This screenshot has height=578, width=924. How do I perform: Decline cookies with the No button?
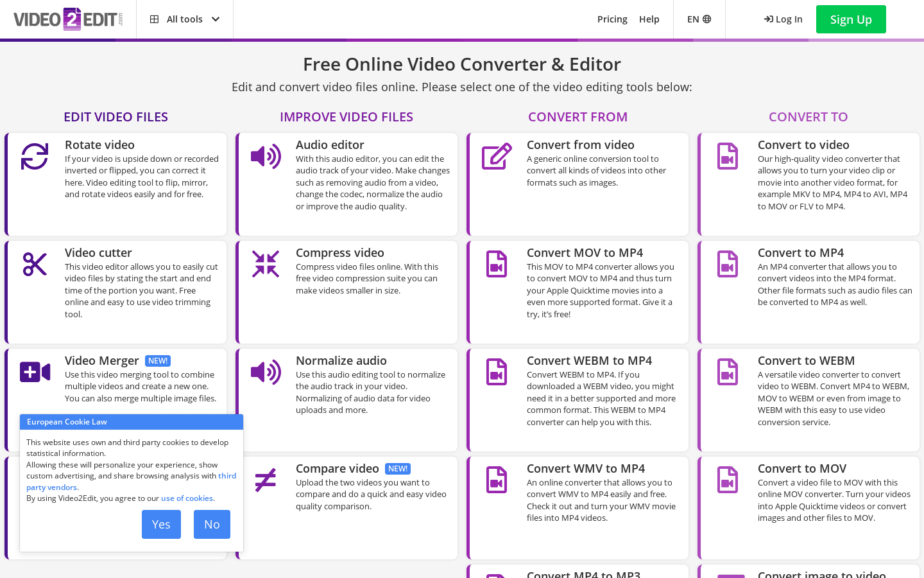pos(212,524)
